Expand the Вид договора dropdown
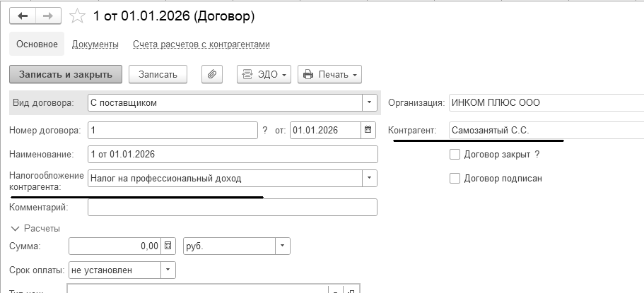 pyautogui.click(x=369, y=103)
